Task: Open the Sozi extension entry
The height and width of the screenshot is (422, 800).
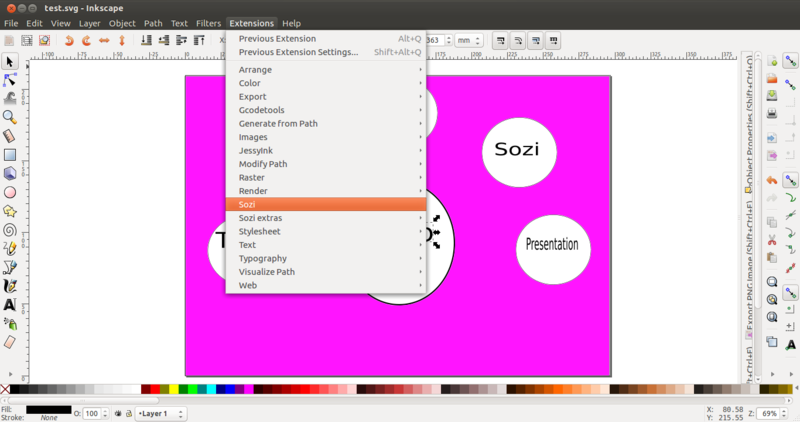Action: click(326, 204)
